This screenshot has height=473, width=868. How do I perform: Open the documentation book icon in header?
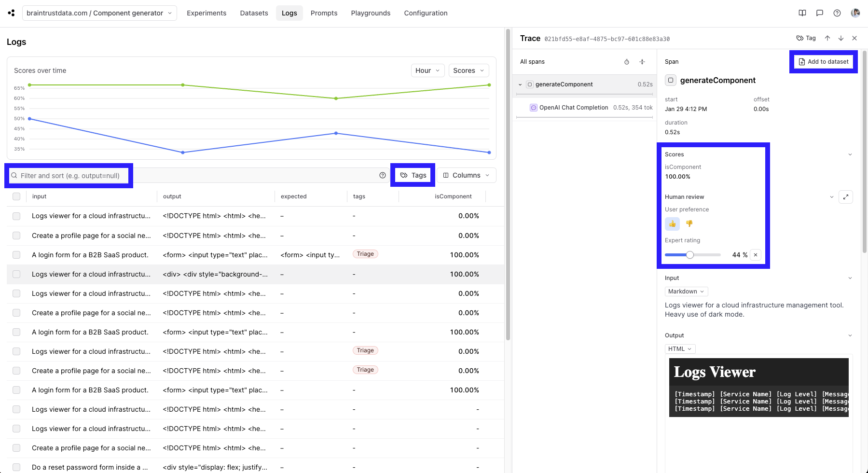coord(802,13)
